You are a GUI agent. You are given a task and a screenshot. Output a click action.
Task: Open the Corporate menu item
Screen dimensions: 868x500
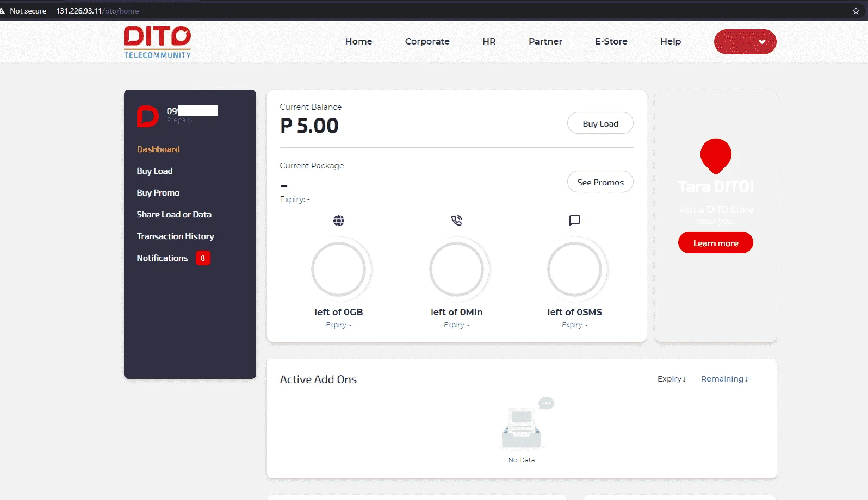pos(427,41)
